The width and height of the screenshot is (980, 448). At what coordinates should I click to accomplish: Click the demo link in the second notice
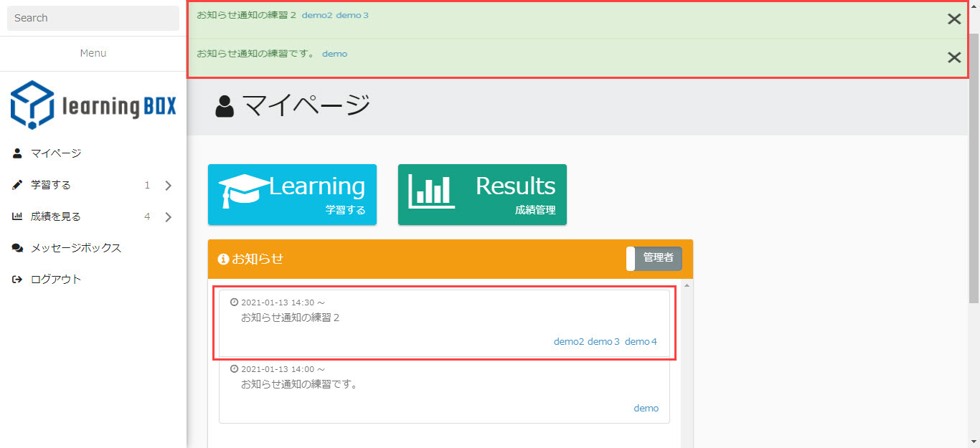(646, 409)
